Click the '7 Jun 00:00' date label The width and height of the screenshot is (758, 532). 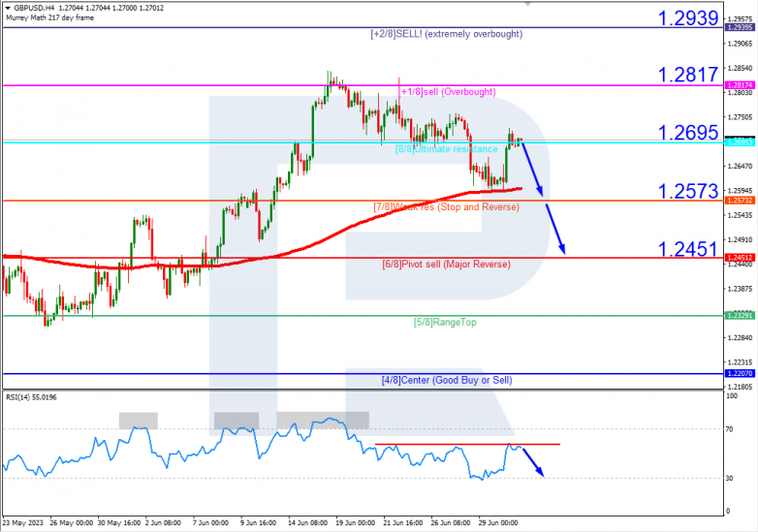210,523
